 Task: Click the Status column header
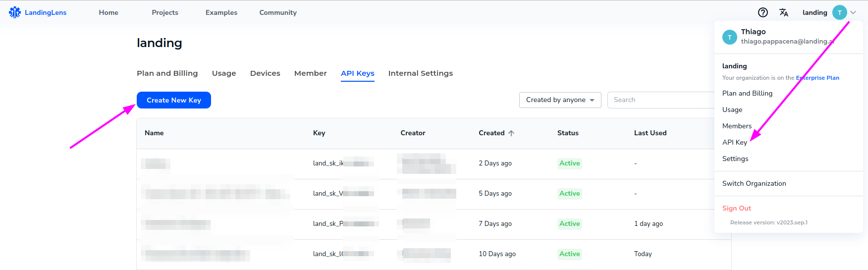pyautogui.click(x=568, y=133)
